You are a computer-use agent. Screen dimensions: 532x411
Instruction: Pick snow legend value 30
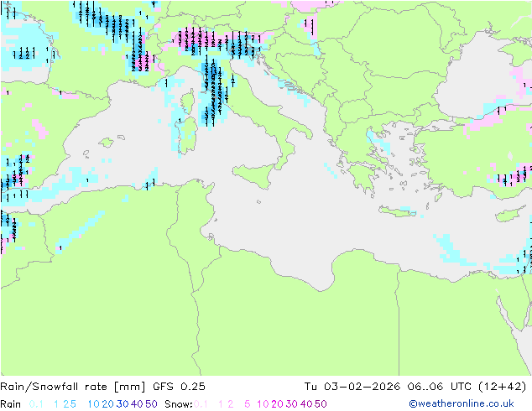(x=292, y=404)
